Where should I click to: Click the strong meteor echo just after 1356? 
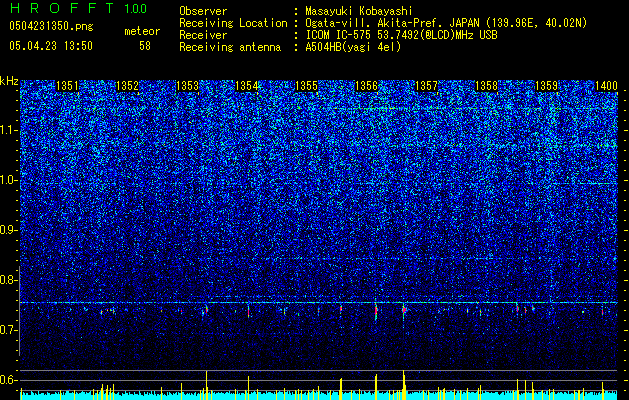(376, 311)
